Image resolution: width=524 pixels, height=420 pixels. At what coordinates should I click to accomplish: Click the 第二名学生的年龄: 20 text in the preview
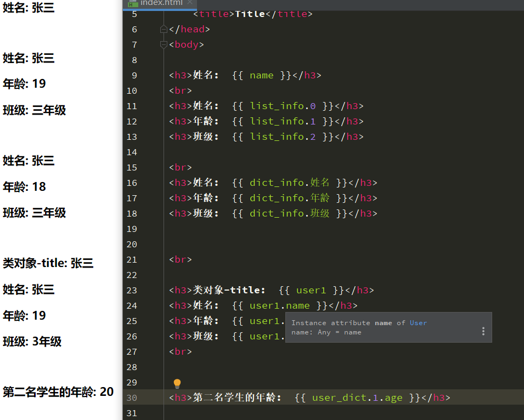[57, 391]
